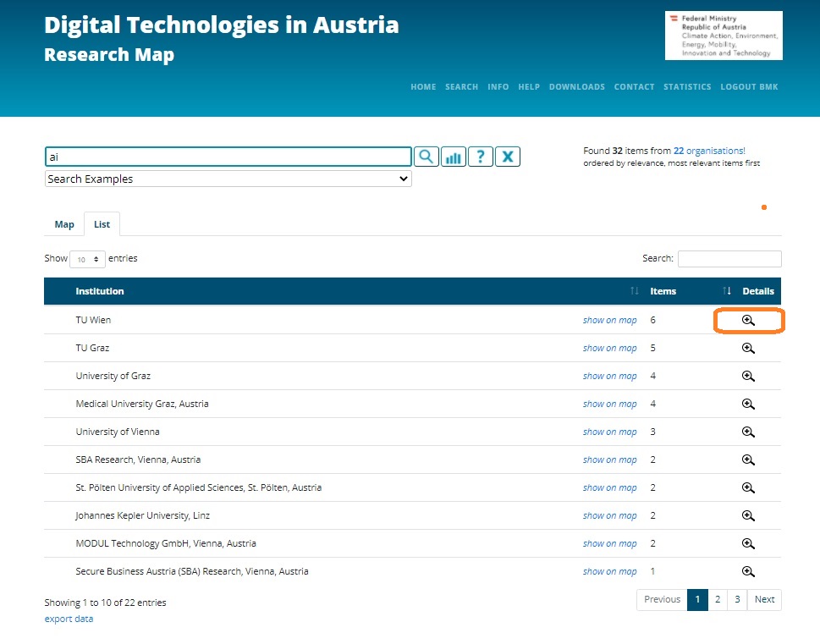The image size is (820, 644).
Task: Expand the Search Examples dropdown
Action: click(x=228, y=179)
